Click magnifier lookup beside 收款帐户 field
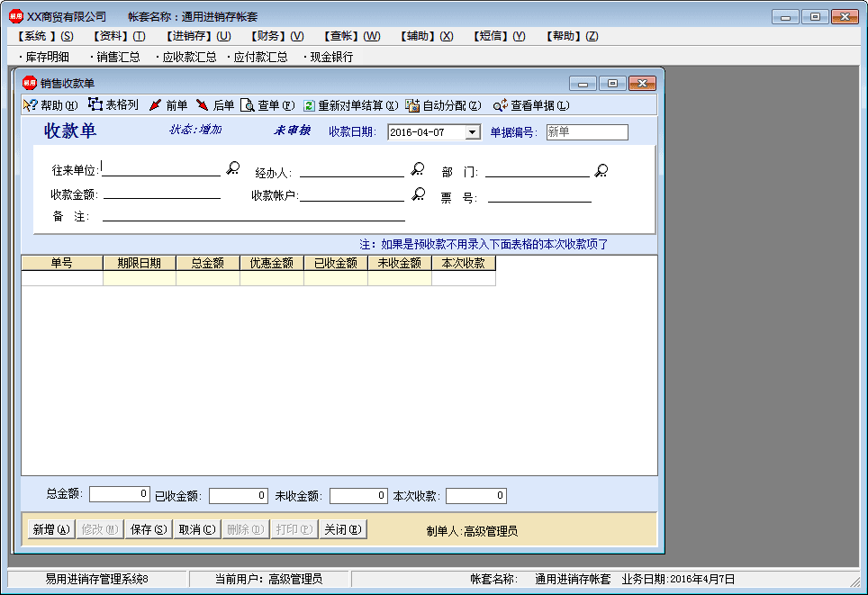This screenshot has height=595, width=868. [418, 194]
